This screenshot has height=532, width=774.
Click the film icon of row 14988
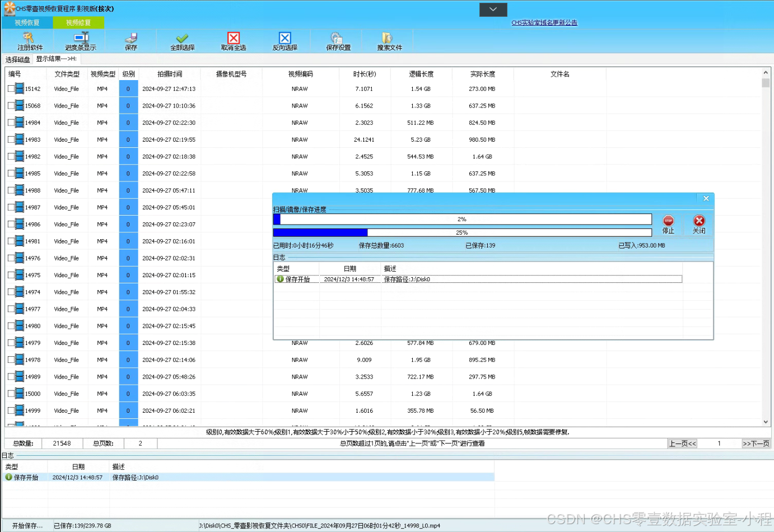tap(20, 190)
